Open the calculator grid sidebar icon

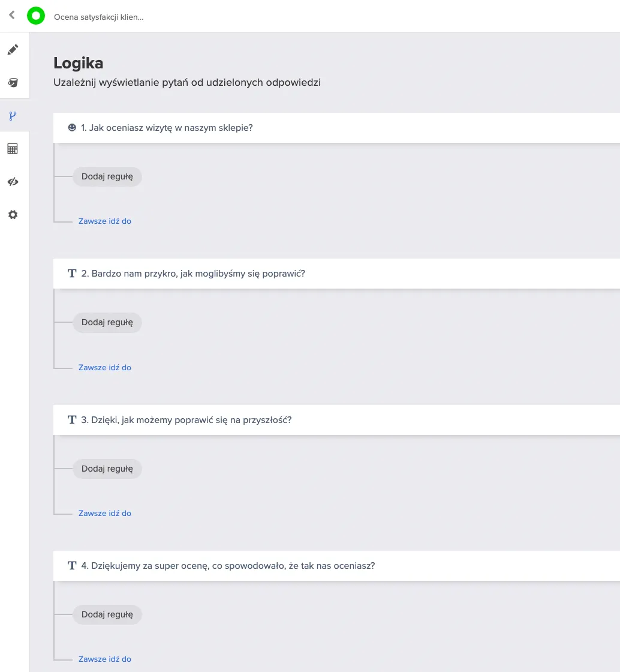coord(13,149)
